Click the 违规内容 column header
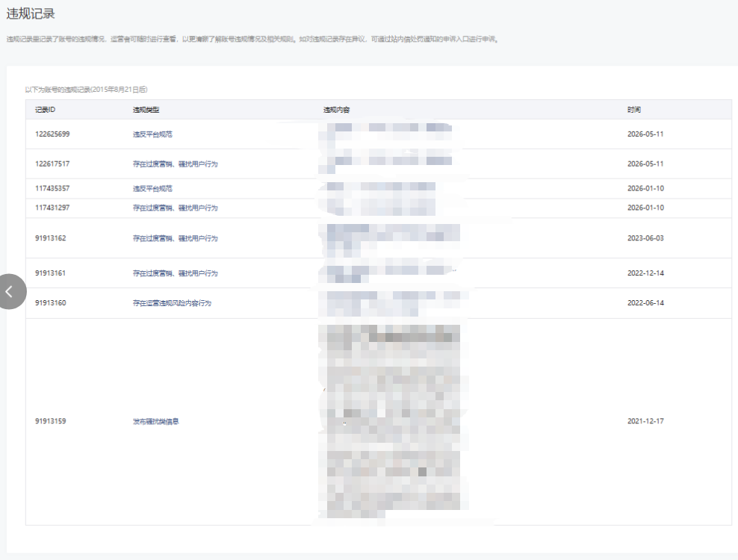 (337, 110)
